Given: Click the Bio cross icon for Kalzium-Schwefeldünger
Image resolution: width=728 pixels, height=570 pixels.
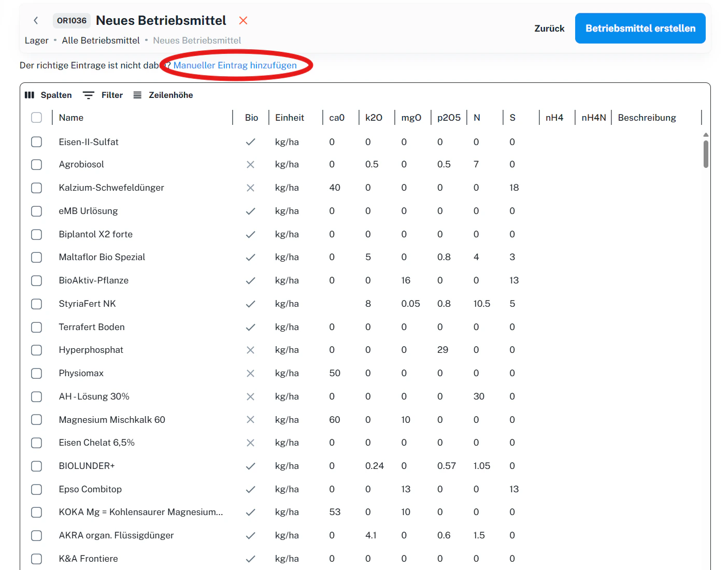Looking at the screenshot, I should pos(250,188).
